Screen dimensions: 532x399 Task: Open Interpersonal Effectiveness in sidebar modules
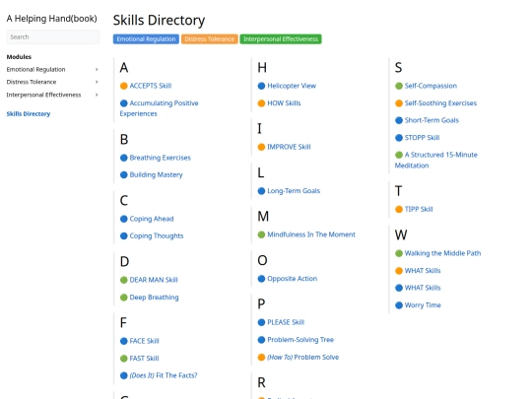coord(43,95)
